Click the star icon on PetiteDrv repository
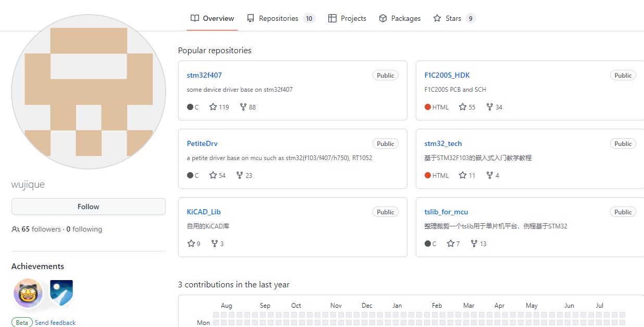Image resolution: width=644 pixels, height=327 pixels. coord(213,175)
